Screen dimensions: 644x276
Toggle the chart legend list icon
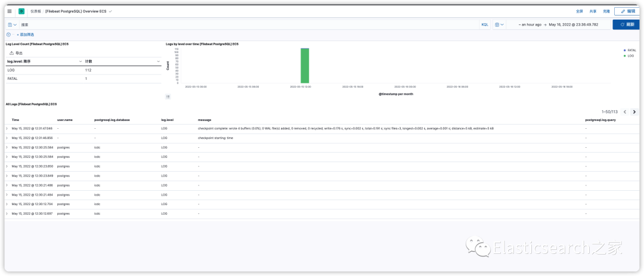[168, 97]
